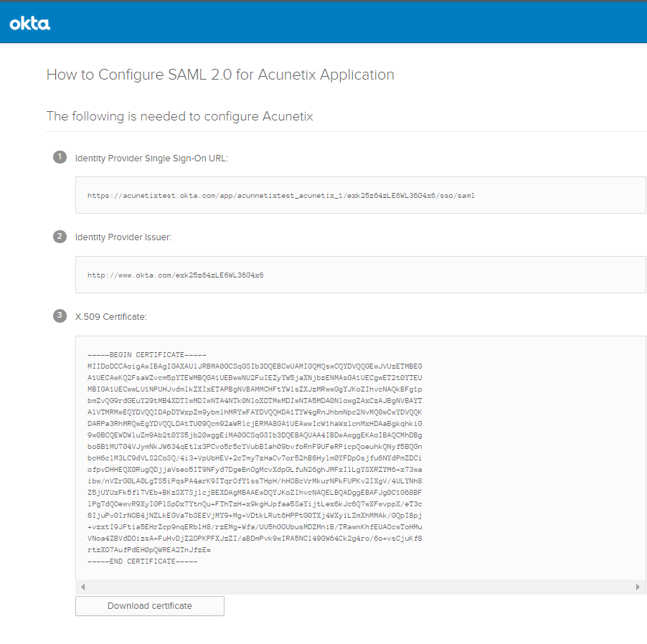
Task: Click the certificate line starting with MIIDoDCCAoigAw
Action: coord(255,366)
